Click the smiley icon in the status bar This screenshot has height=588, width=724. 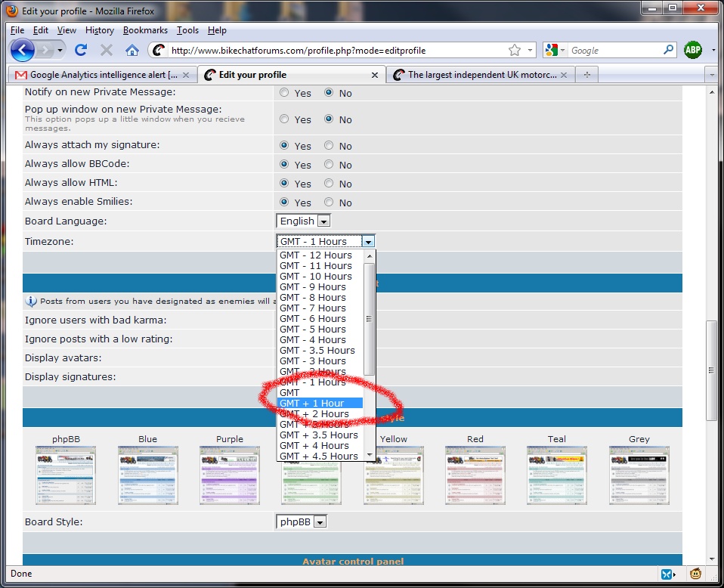(x=695, y=574)
